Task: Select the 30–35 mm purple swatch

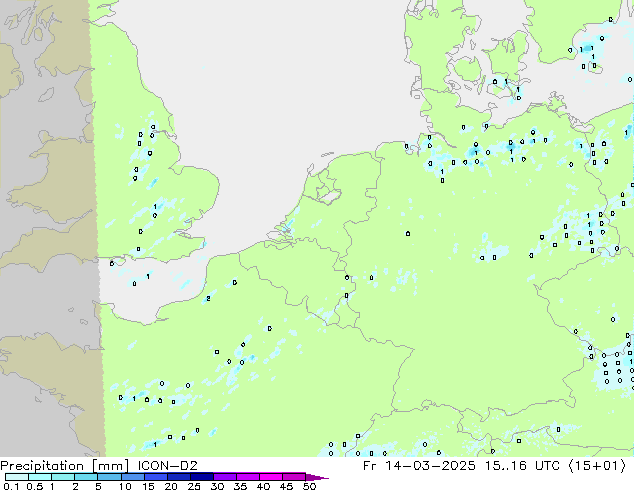Action: point(224,477)
